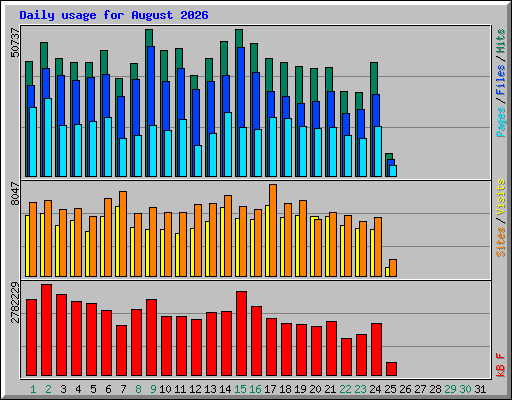Click day label 30 on the x-axis
The width and height of the screenshot is (512, 400).
(465, 389)
